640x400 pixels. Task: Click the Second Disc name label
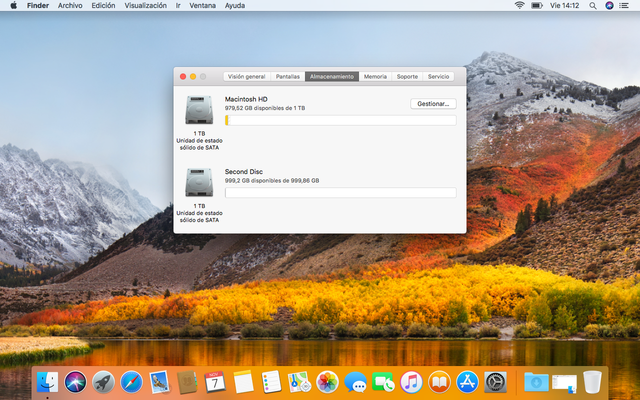point(244,172)
